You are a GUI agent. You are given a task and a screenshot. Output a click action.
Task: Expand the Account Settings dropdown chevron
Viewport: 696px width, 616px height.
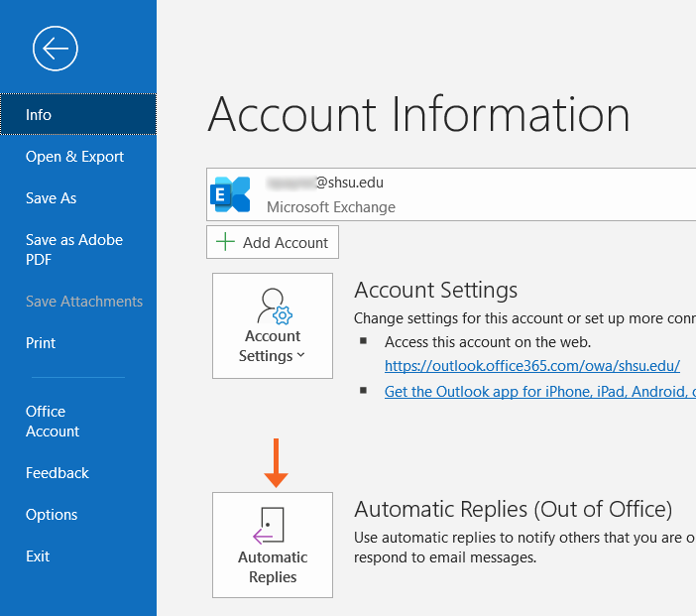301,356
